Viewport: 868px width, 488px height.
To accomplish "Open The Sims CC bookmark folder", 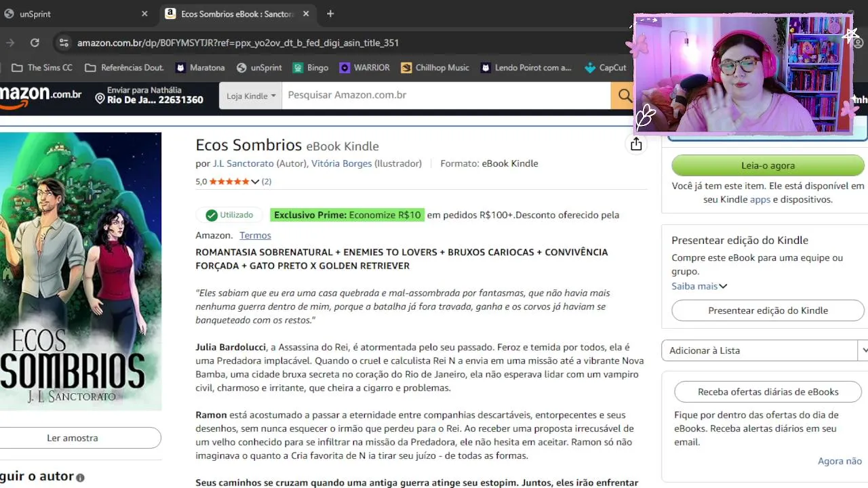I will click(x=43, y=68).
